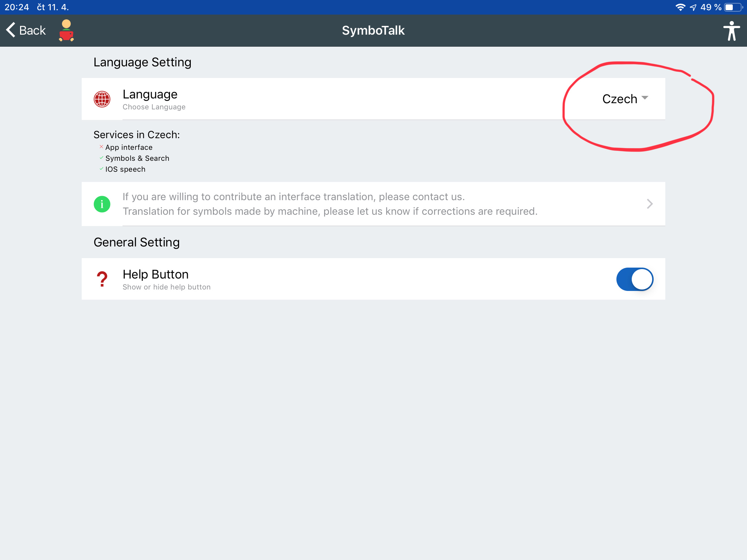Viewport: 747px width, 560px height.
Task: Select the Help Button settings row
Action: click(x=373, y=279)
